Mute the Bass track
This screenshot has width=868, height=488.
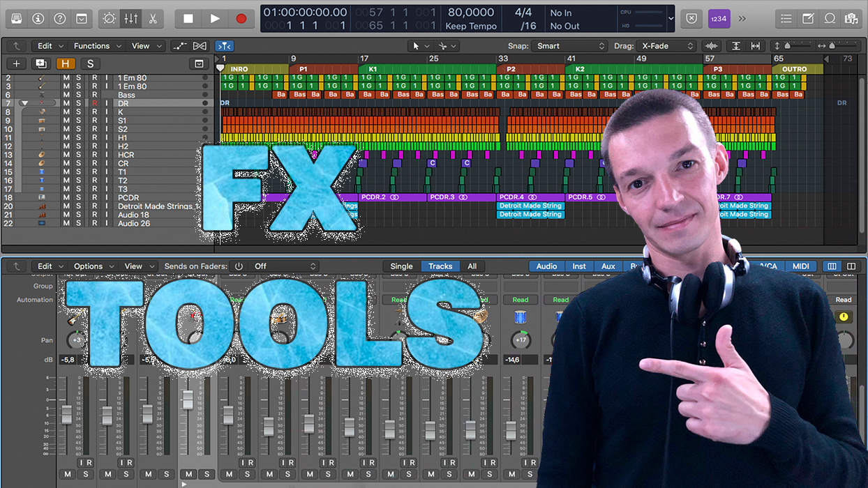[x=66, y=95]
